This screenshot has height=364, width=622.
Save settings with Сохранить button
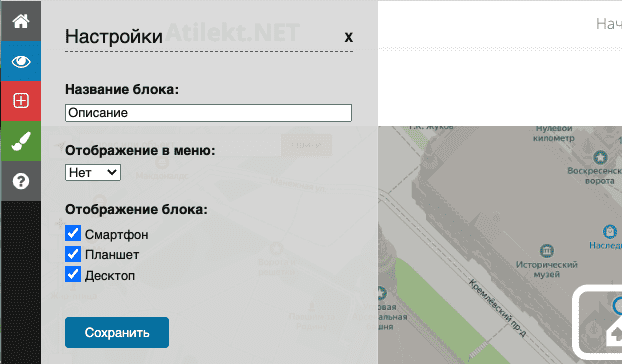click(117, 332)
